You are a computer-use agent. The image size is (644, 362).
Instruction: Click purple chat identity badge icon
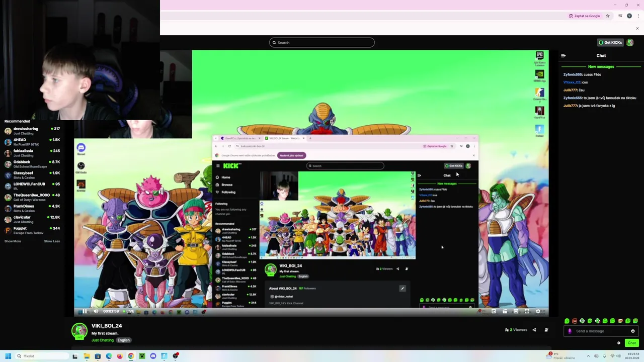pyautogui.click(x=570, y=331)
